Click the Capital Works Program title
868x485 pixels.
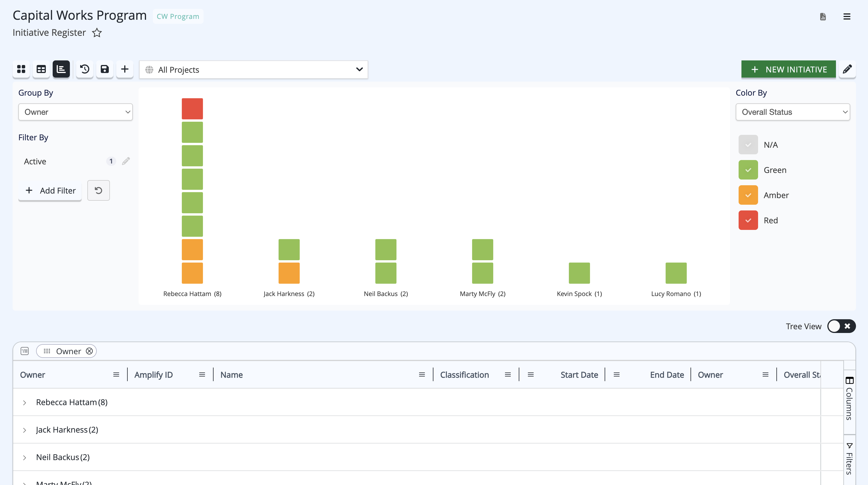80,15
